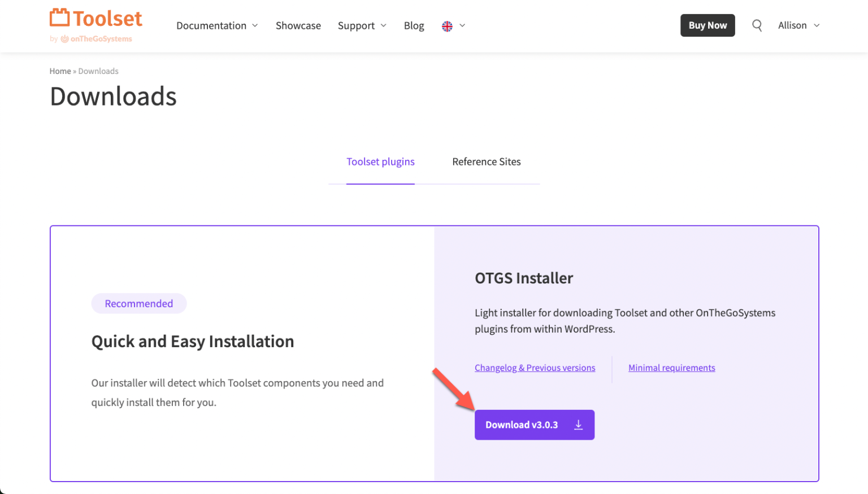Open Changelog & Previous versions
Screen dimensions: 868x494
coord(535,368)
